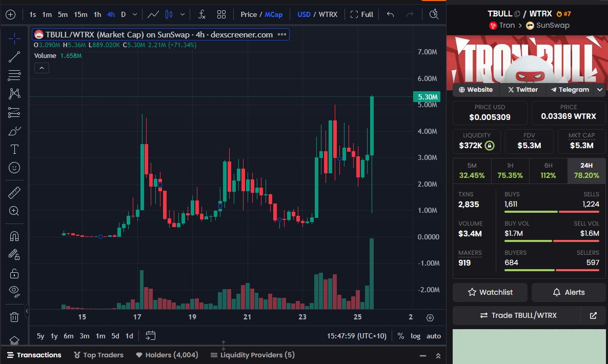Click Trade TBULL/WTRX button
The width and height of the screenshot is (608, 364).
pyautogui.click(x=516, y=315)
